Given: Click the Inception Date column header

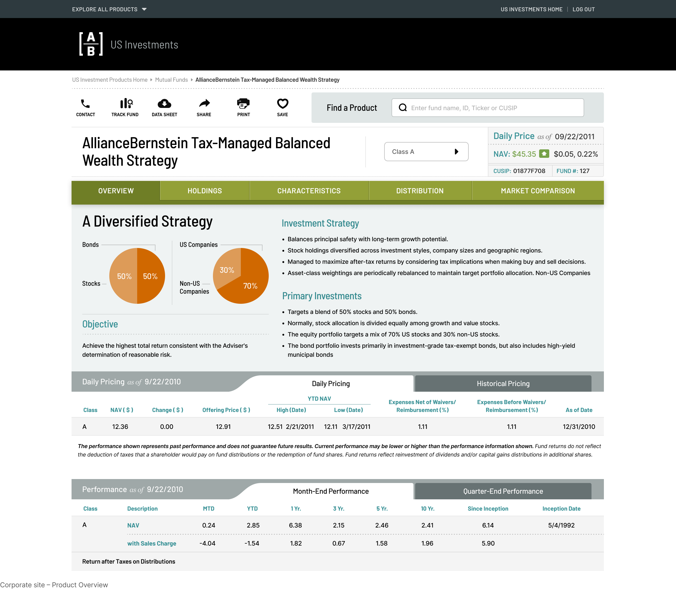Looking at the screenshot, I should click(x=561, y=509).
